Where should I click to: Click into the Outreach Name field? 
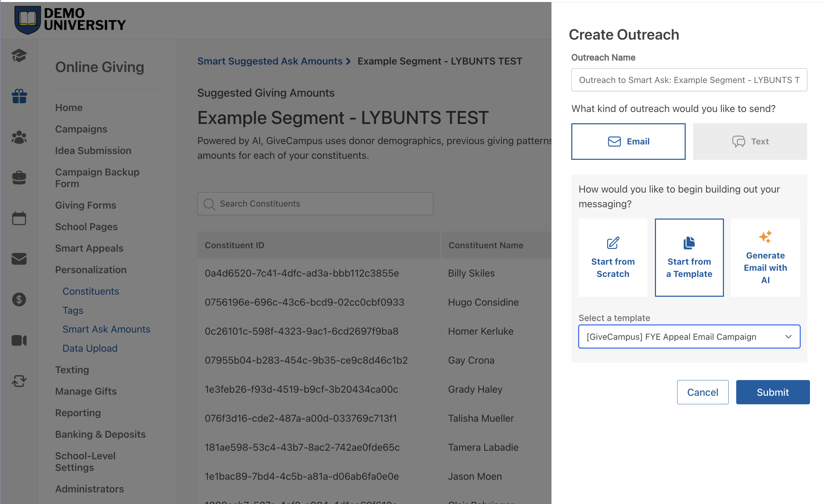click(x=689, y=80)
